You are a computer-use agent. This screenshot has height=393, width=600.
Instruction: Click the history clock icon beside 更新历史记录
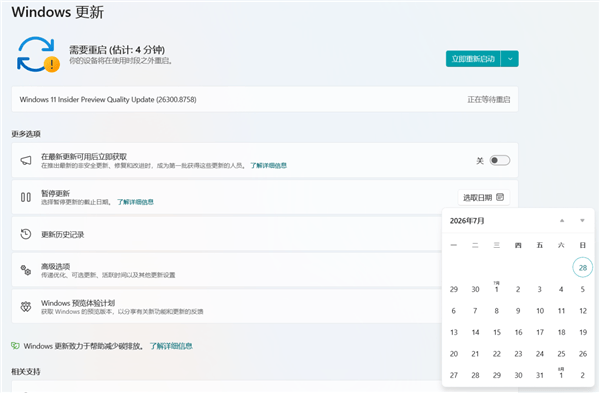26,234
